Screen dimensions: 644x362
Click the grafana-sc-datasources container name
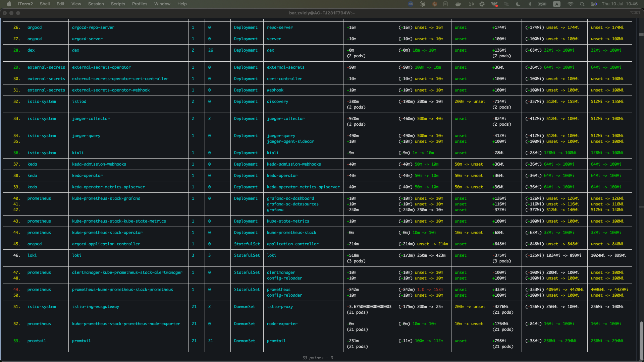pos(293,204)
